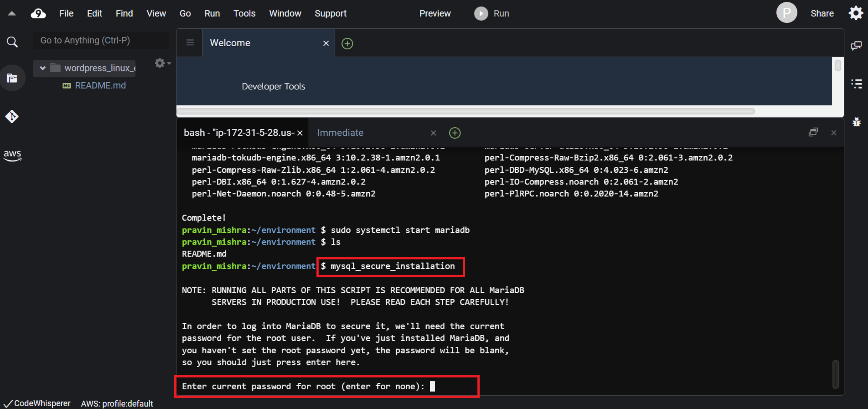The image size is (868, 410).
Task: Click the Run play button
Action: coord(491,13)
